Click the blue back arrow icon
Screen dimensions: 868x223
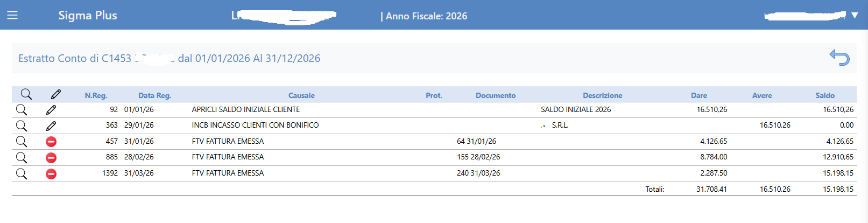pyautogui.click(x=839, y=57)
